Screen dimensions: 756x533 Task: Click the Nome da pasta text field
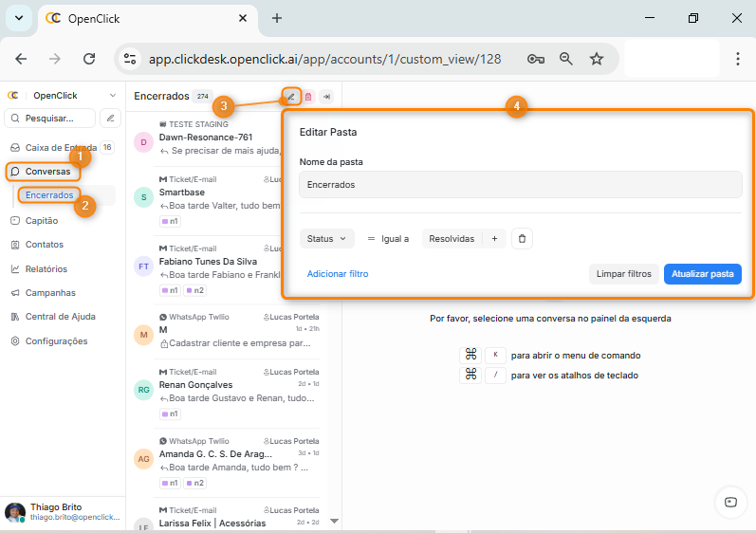[x=520, y=185]
